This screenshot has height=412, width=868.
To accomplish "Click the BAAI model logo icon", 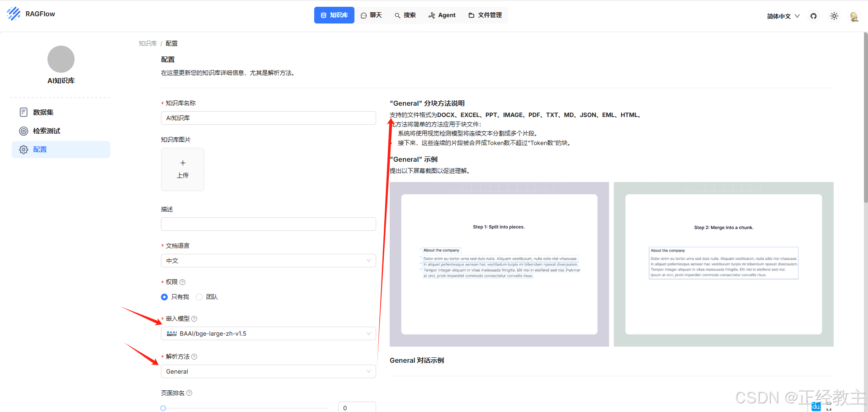I will [x=172, y=333].
